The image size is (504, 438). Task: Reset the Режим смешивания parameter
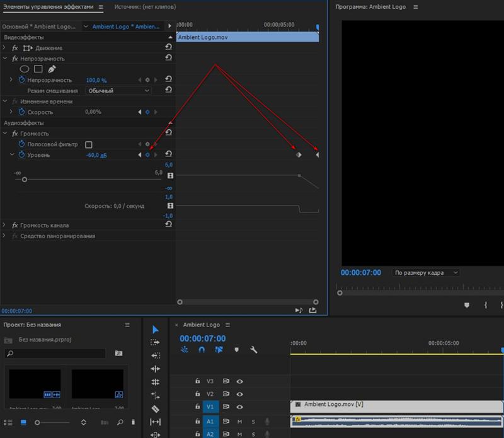168,89
